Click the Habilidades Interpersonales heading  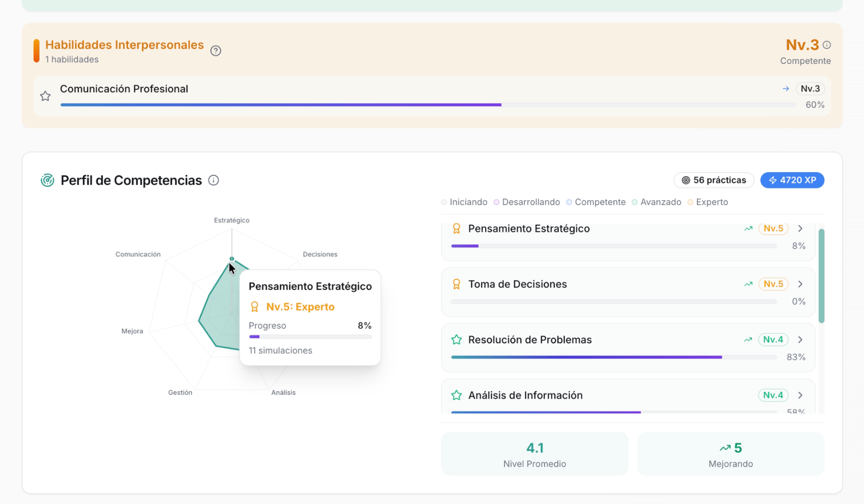(125, 45)
